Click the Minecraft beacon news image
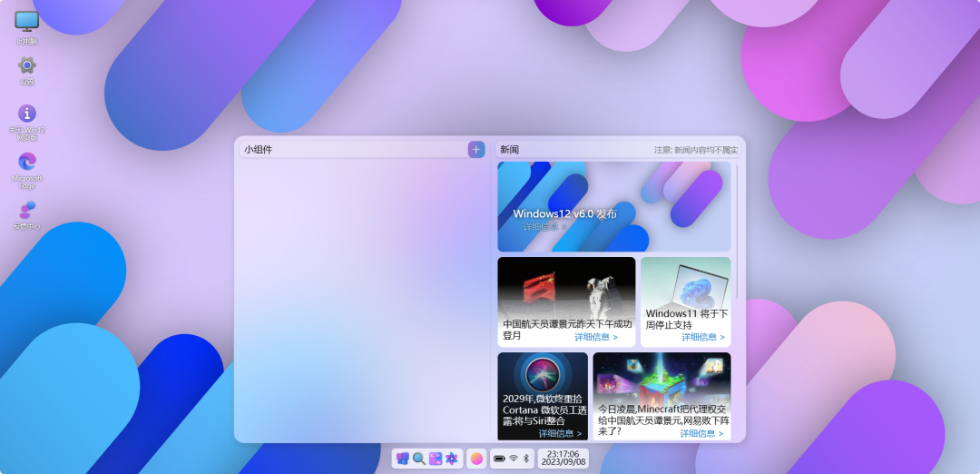This screenshot has height=474, width=980. click(x=661, y=377)
